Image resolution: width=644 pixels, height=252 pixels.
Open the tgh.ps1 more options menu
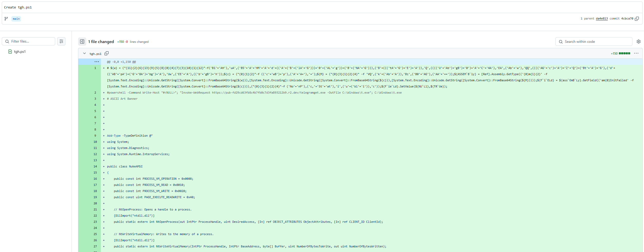[x=636, y=53]
